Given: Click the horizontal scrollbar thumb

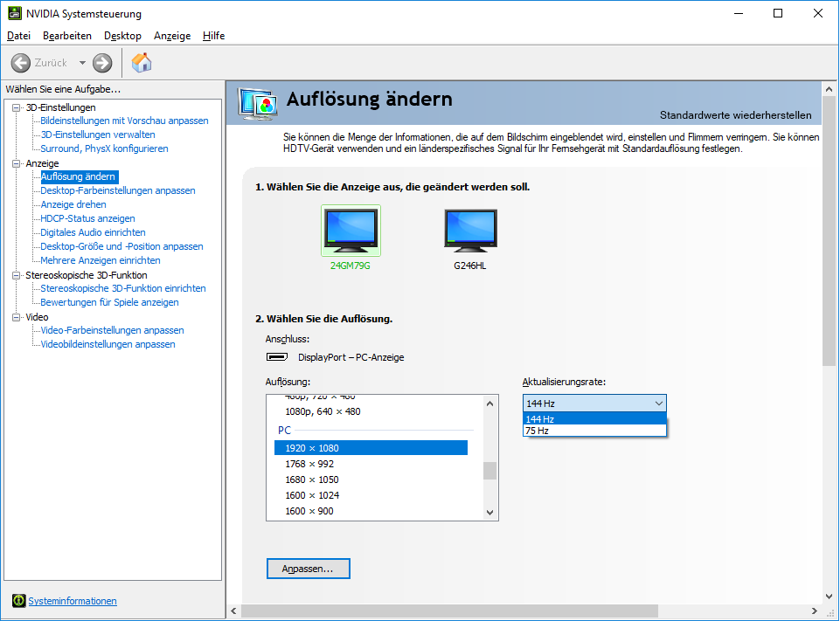Looking at the screenshot, I should pyautogui.click(x=449, y=611).
